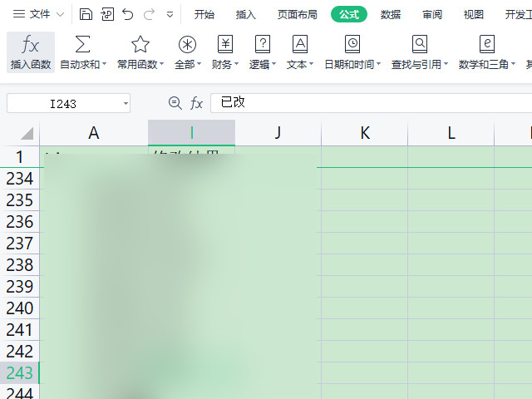Expand the 常用函数 dropdown arrow

(162, 64)
